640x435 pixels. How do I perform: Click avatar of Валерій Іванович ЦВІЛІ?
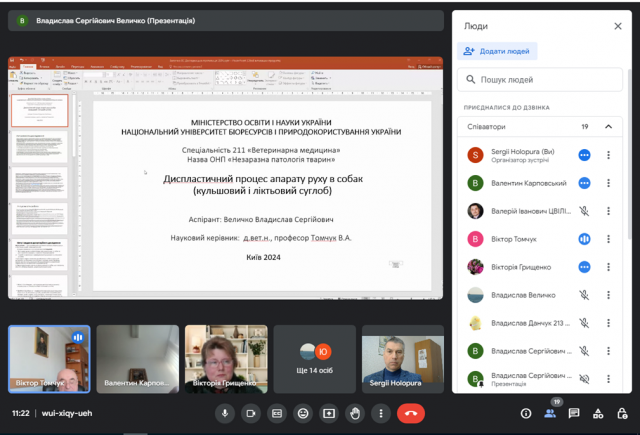pyautogui.click(x=475, y=211)
